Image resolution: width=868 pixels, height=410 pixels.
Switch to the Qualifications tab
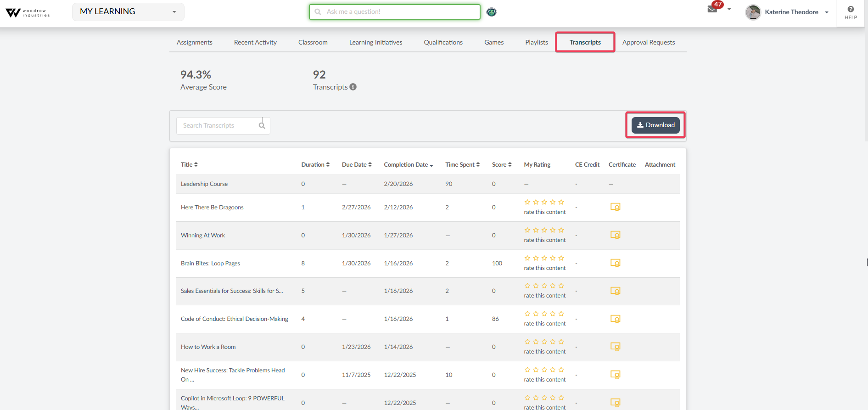coord(443,42)
